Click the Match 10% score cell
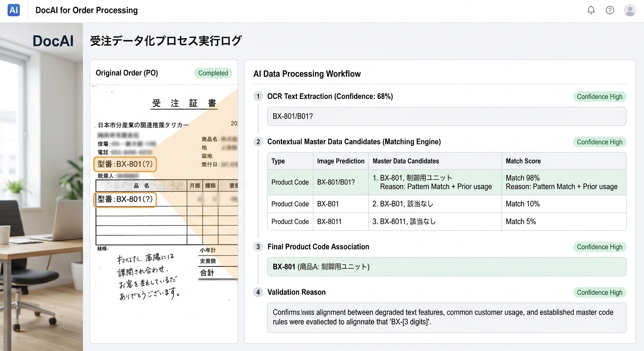 [x=563, y=204]
